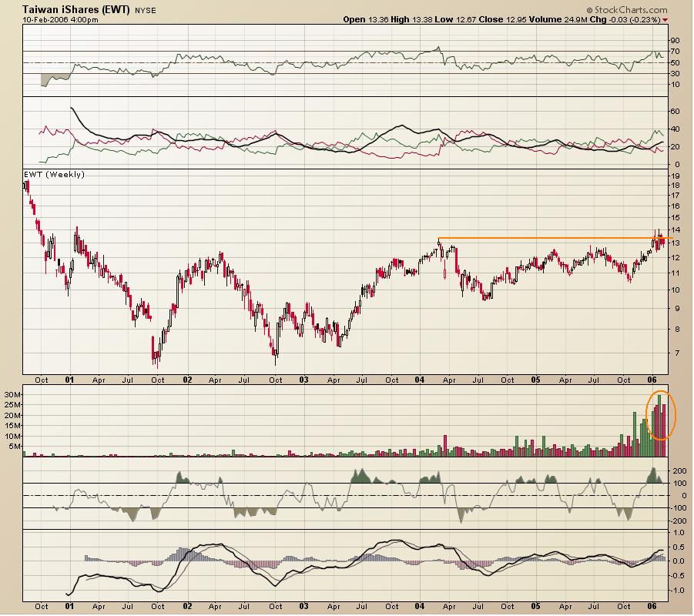Click the 30M volume axis label
694x616 pixels.
[x=12, y=395]
